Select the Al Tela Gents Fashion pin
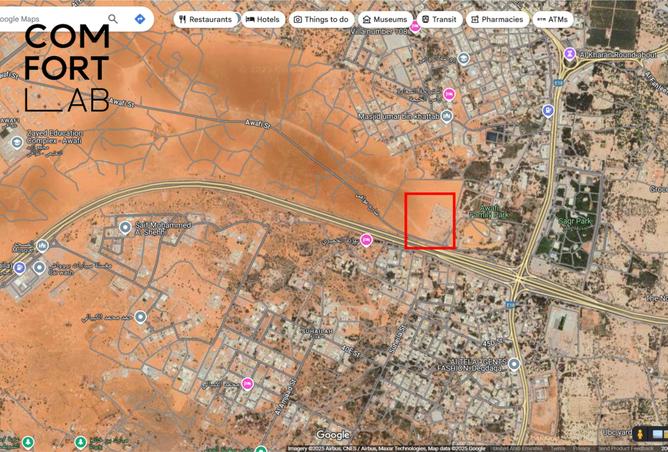 click(x=513, y=364)
